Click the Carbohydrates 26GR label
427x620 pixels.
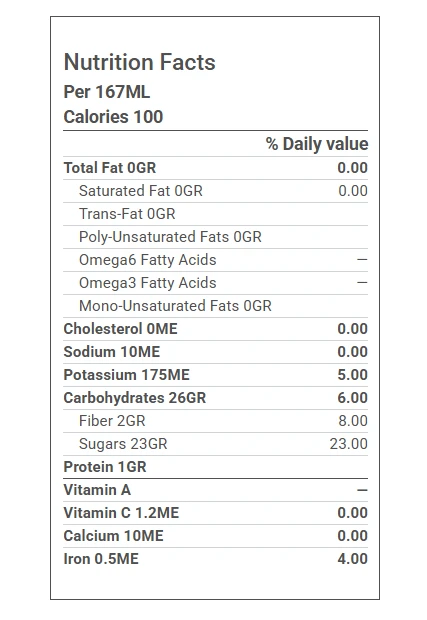coord(135,398)
